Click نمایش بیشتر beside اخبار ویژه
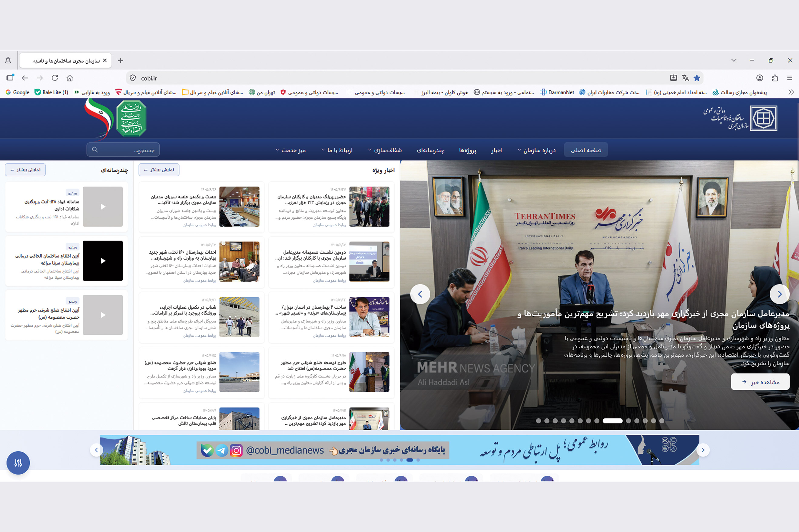This screenshot has width=799, height=532. 159,170
